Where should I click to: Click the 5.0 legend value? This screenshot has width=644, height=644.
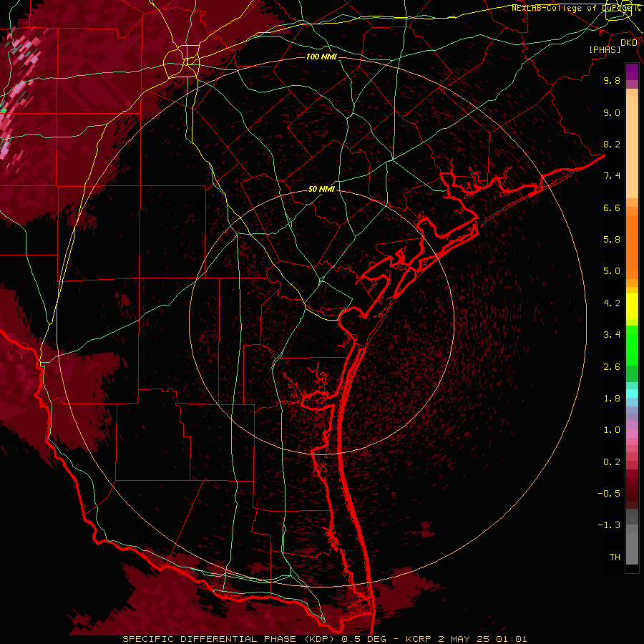(612, 271)
